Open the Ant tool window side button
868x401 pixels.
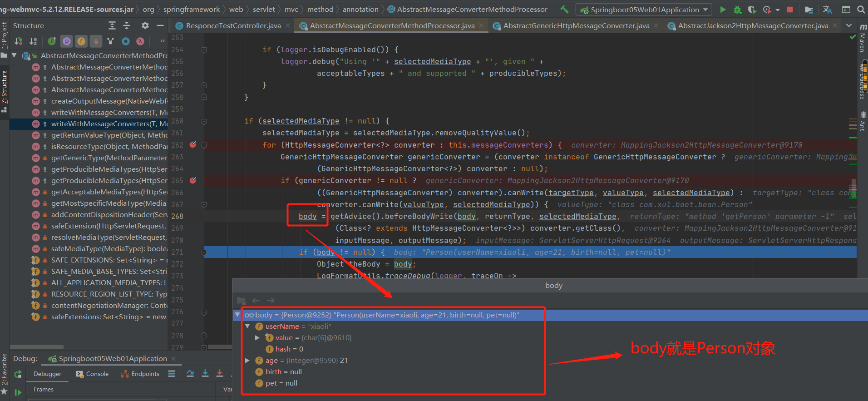tap(863, 121)
